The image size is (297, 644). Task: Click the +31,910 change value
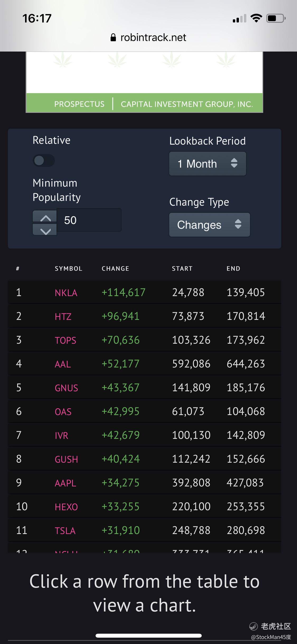coord(121,530)
